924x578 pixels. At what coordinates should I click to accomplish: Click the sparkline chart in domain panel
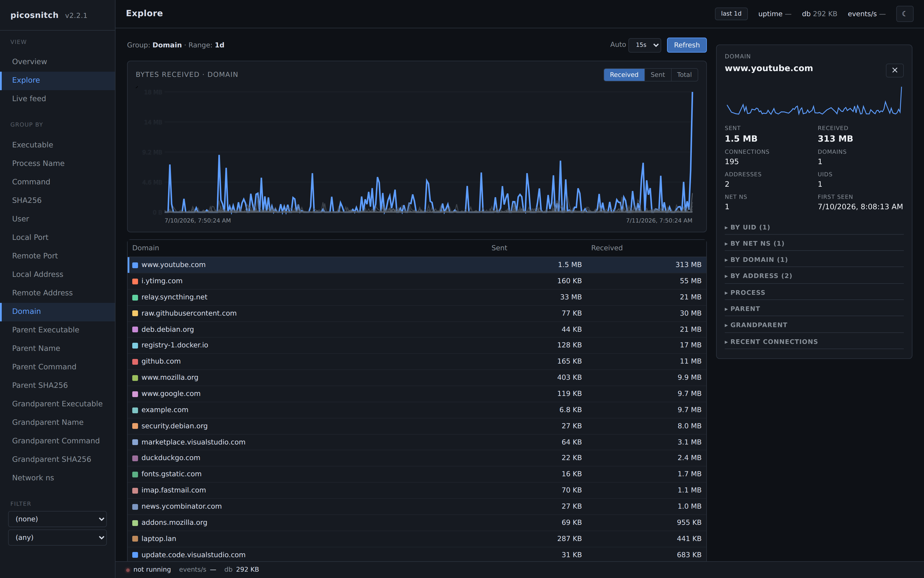point(814,101)
